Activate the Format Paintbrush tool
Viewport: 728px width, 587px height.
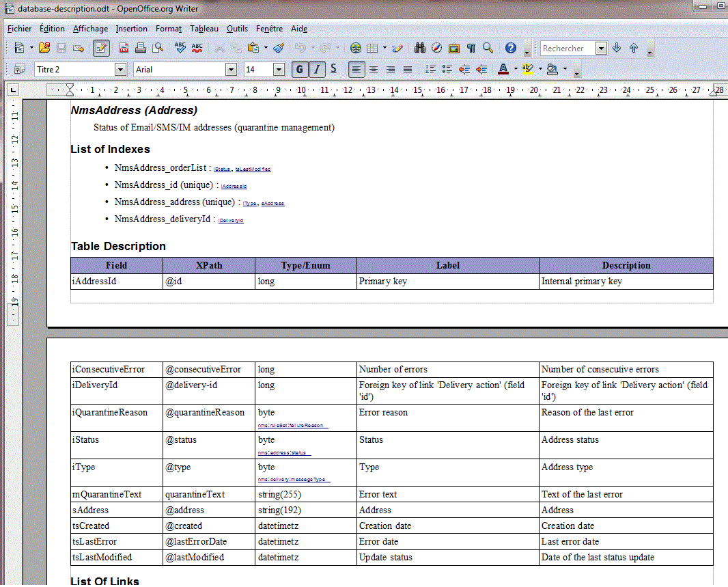pos(279,48)
